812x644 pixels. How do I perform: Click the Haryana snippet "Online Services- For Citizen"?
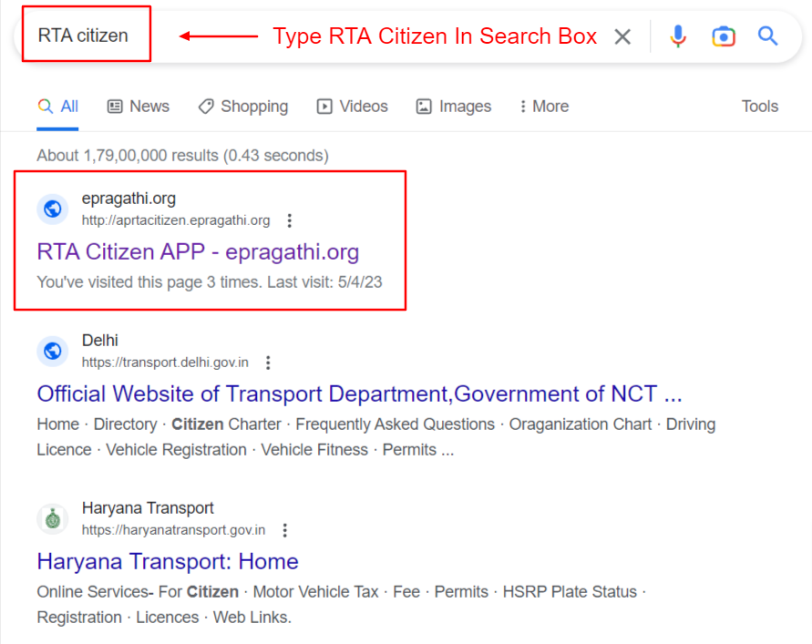pos(341,605)
